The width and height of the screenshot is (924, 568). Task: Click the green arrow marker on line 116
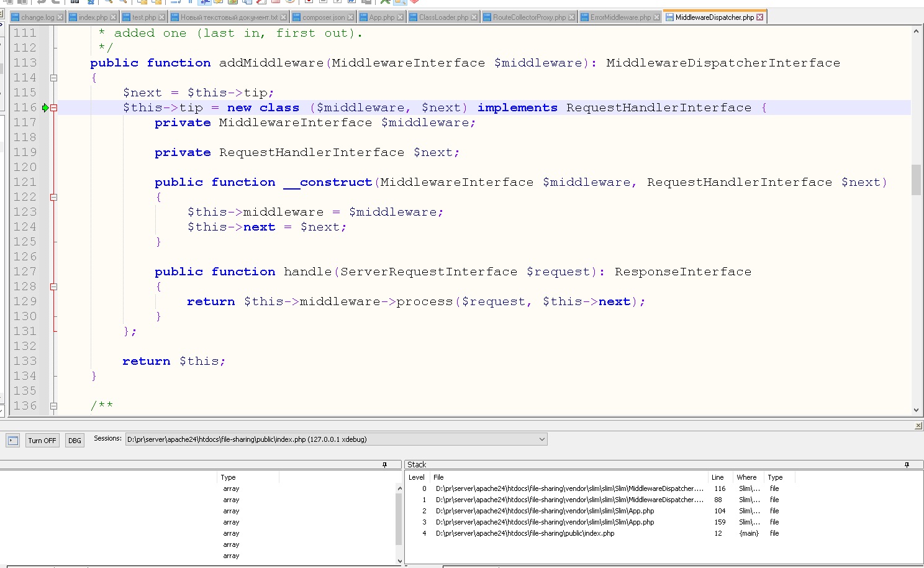point(45,108)
